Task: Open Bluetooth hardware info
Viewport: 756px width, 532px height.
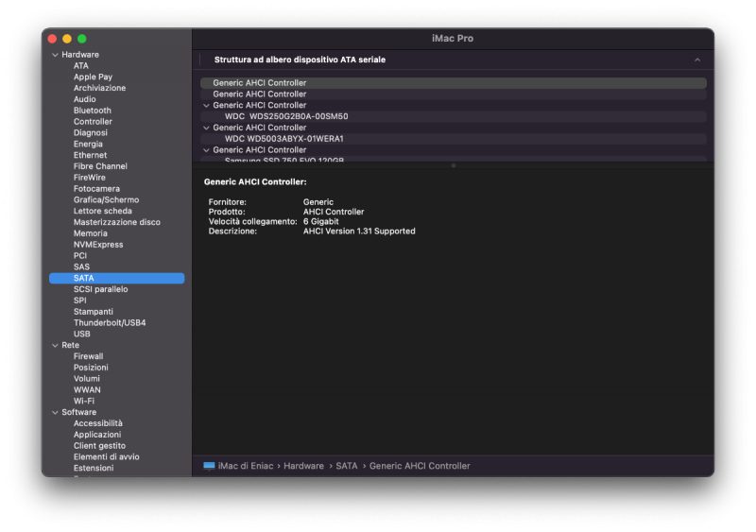Action: coord(93,111)
